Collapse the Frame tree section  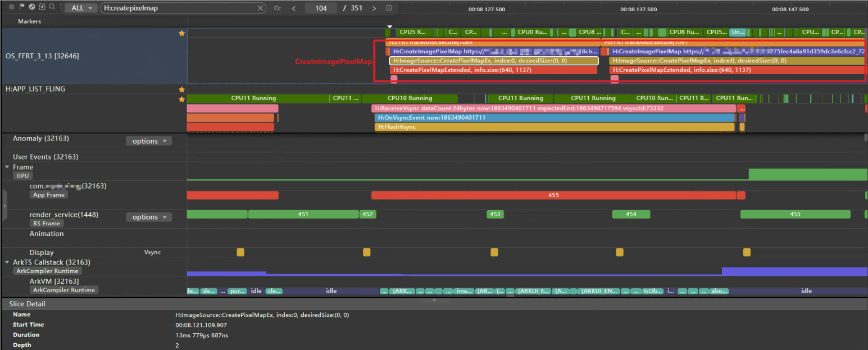(7, 167)
